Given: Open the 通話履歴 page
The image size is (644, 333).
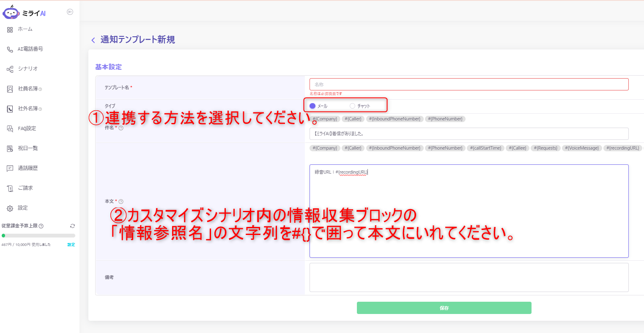Looking at the screenshot, I should pos(27,168).
